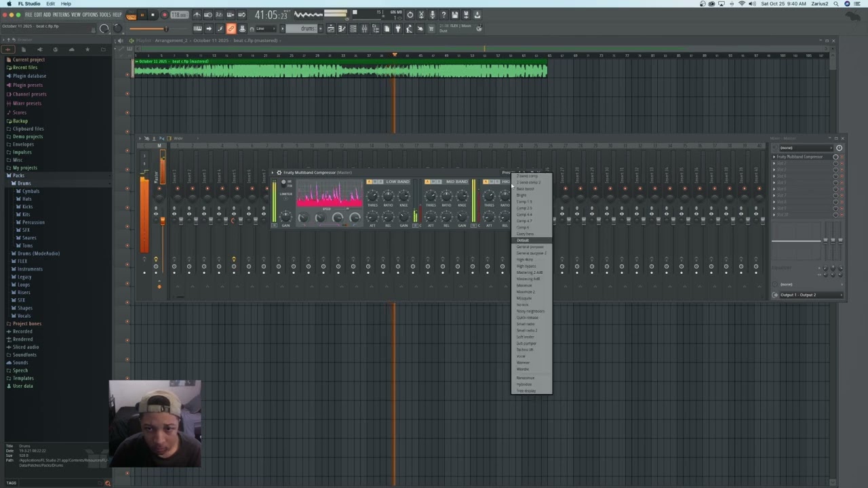Screen dimensions: 868x488
Task: Click browser search magnifier icon
Action: 107,483
